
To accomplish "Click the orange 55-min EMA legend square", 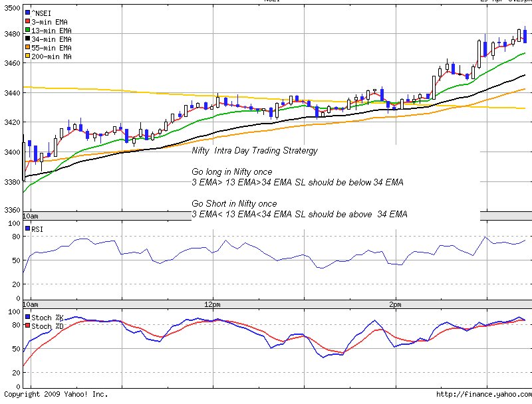I will click(27, 48).
